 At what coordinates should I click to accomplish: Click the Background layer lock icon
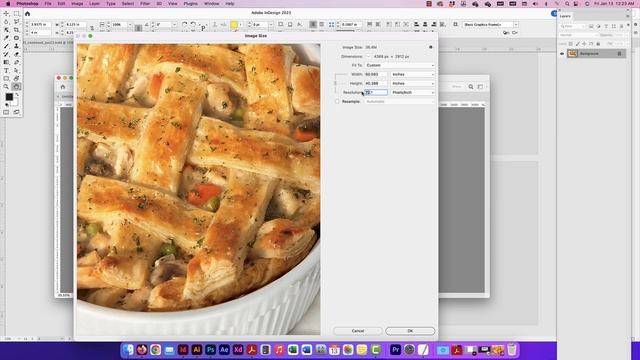click(x=619, y=54)
